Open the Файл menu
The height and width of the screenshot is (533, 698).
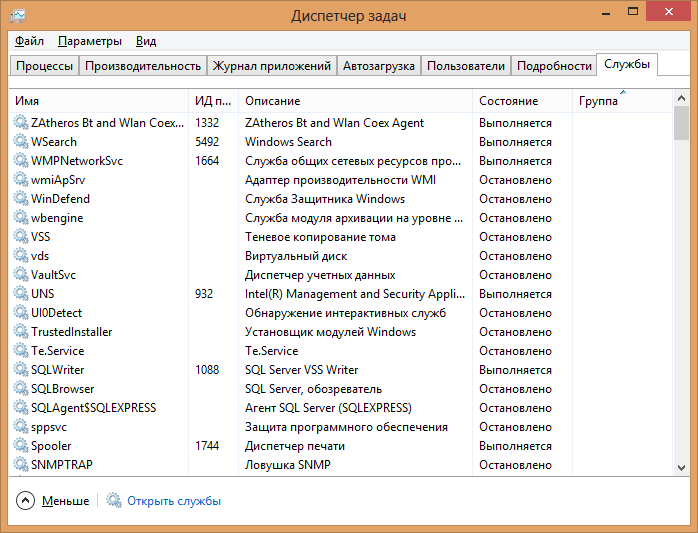29,41
